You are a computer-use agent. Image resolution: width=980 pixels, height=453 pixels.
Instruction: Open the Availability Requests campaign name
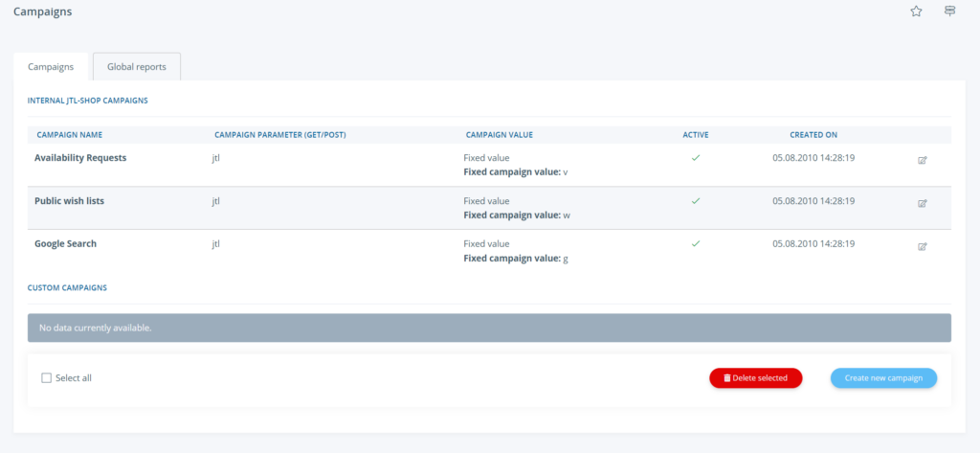[80, 158]
